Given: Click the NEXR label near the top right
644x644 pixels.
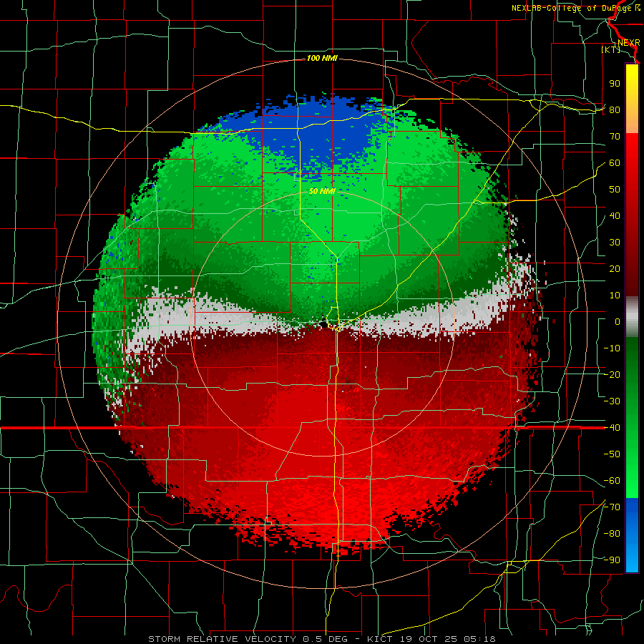Looking at the screenshot, I should (x=629, y=43).
